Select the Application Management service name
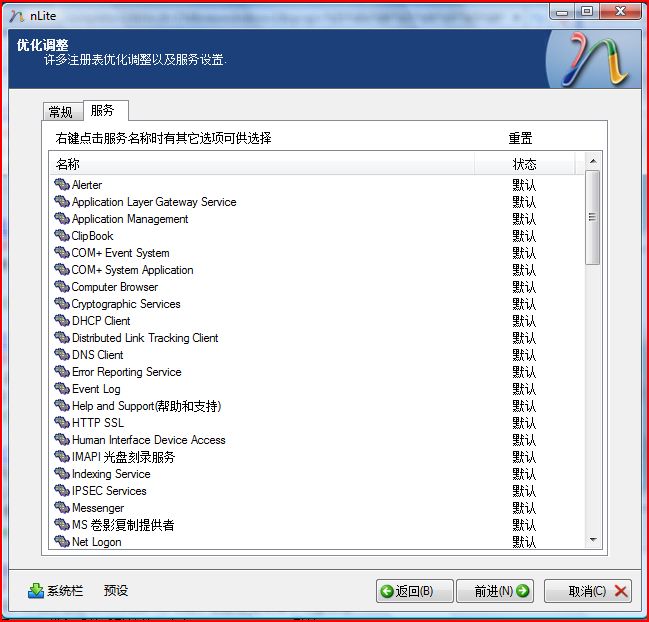Image resolution: width=649 pixels, height=622 pixels. point(130,219)
